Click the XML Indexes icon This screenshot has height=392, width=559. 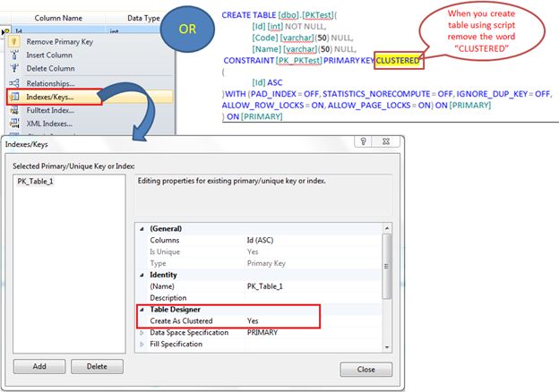click(14, 124)
